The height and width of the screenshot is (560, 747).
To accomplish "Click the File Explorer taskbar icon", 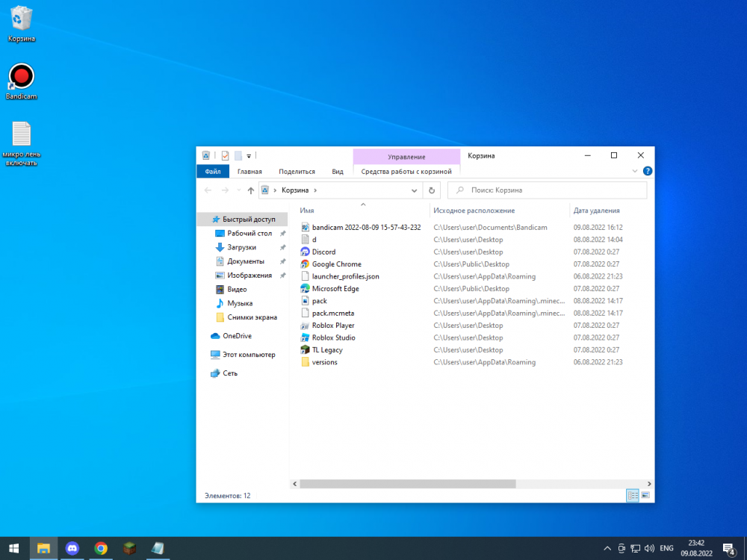I will click(x=43, y=549).
